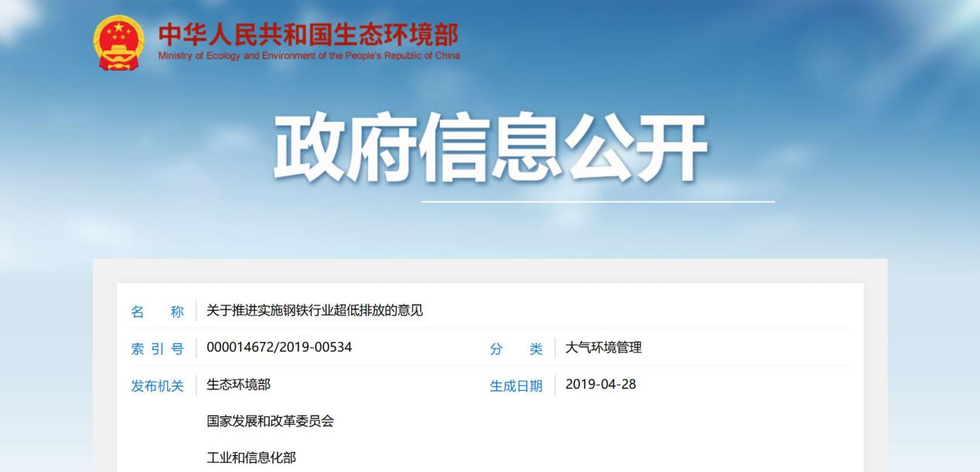Image resolution: width=980 pixels, height=472 pixels.
Task: Select the 发布机关 field label
Action: [x=158, y=385]
